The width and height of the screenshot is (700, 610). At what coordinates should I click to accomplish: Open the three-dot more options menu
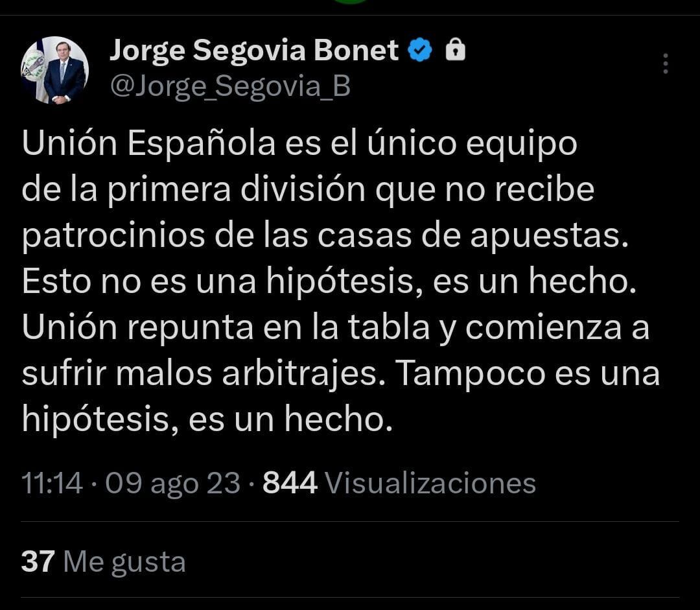[665, 64]
